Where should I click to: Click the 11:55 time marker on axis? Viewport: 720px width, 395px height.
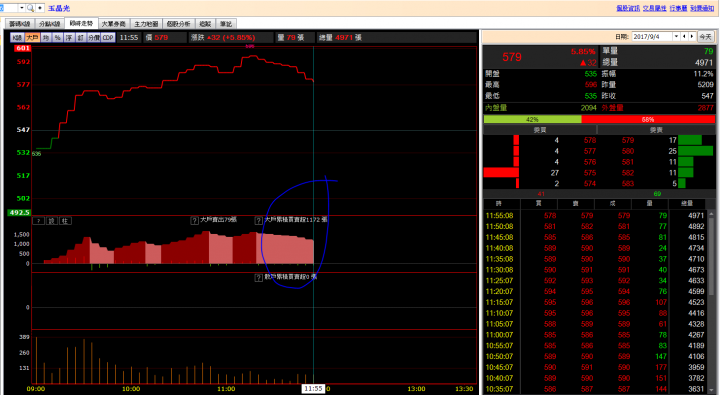click(313, 389)
